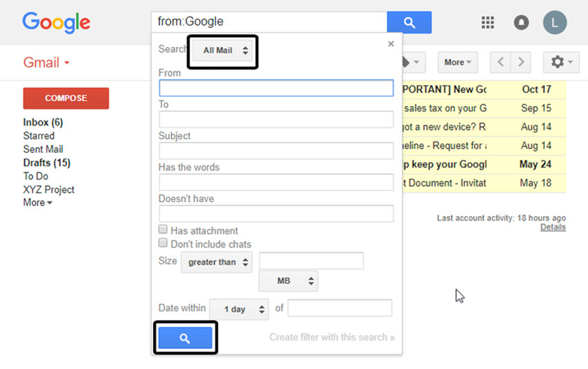
Task: Open the Date within 1 day dropdown
Action: point(239,309)
